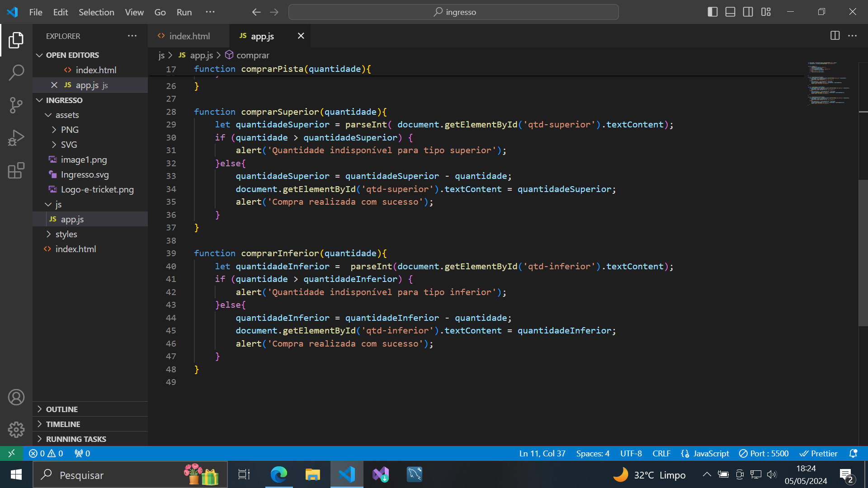
Task: Collapse the INGRESSO folder section
Action: (x=90, y=100)
